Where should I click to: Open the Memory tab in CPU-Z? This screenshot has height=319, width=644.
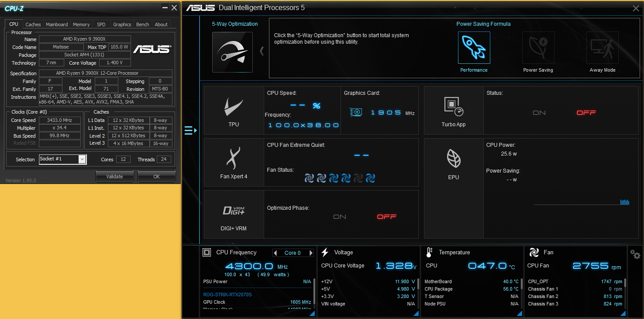pos(81,24)
